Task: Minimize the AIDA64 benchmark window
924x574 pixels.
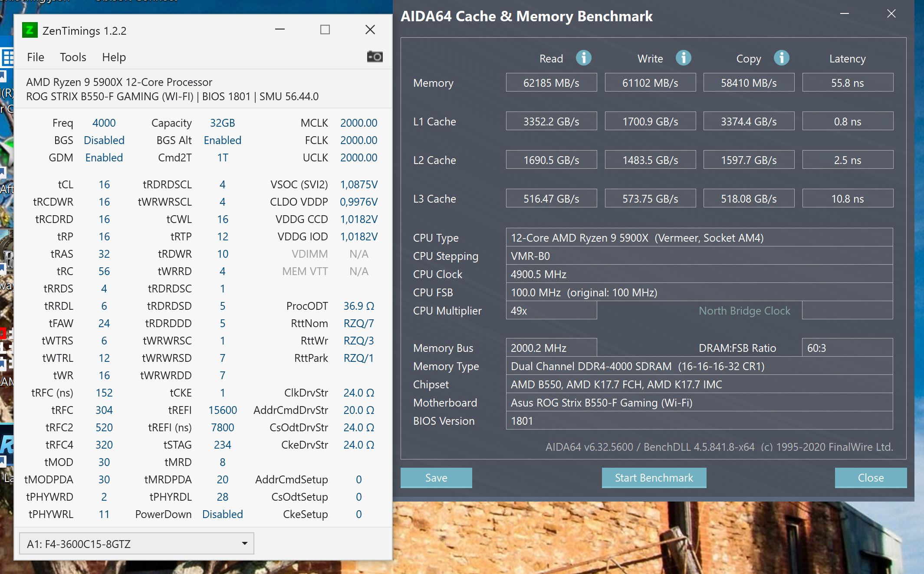Action: [844, 14]
